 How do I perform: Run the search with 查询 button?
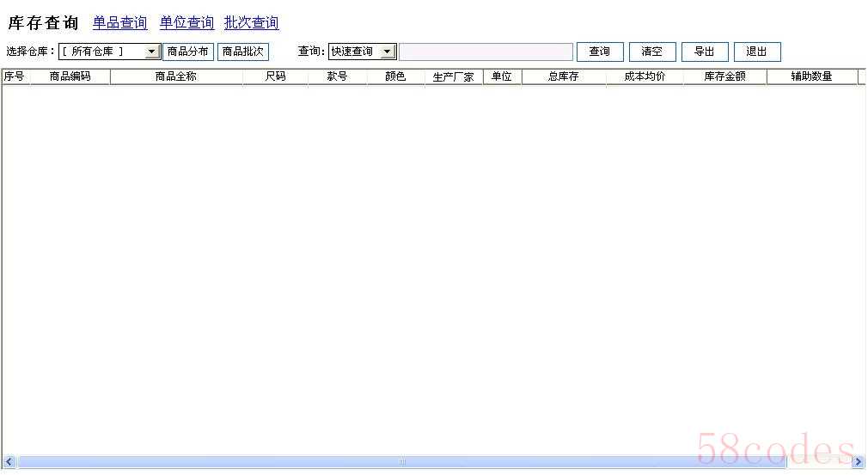click(x=599, y=52)
